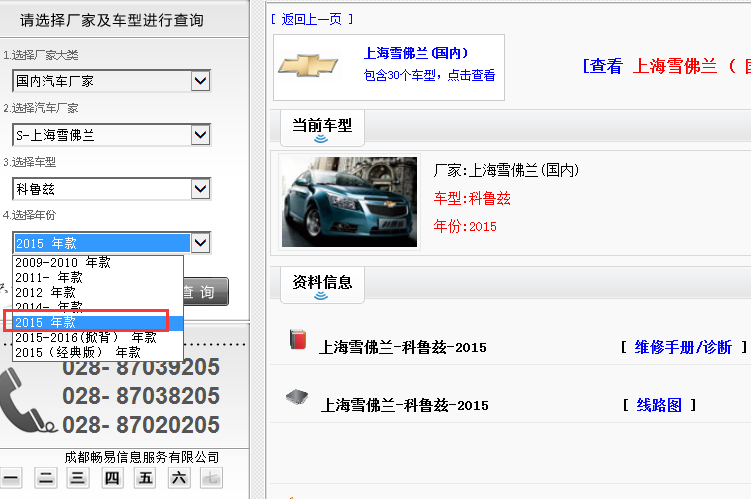The image size is (751, 499).
Task: Click the 二 numbered button
Action: pos(46,478)
